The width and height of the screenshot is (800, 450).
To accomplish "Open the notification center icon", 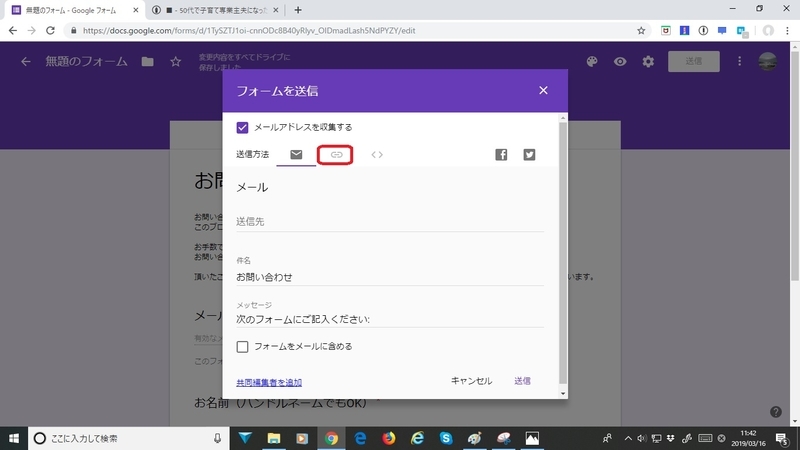I will [x=782, y=438].
